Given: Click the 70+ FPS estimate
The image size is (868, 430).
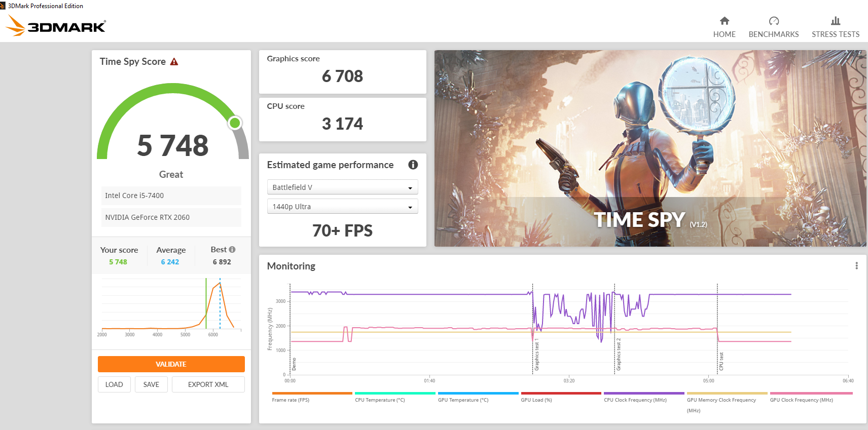Looking at the screenshot, I should 343,231.
